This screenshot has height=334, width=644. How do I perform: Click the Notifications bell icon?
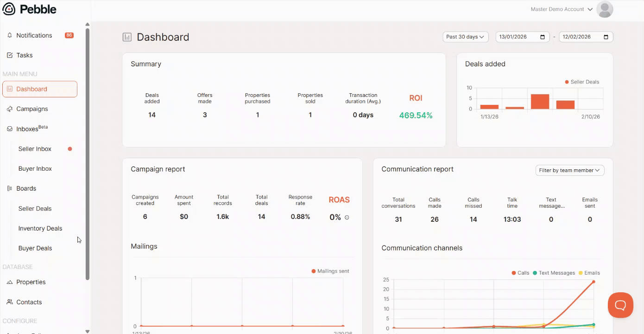click(x=10, y=35)
